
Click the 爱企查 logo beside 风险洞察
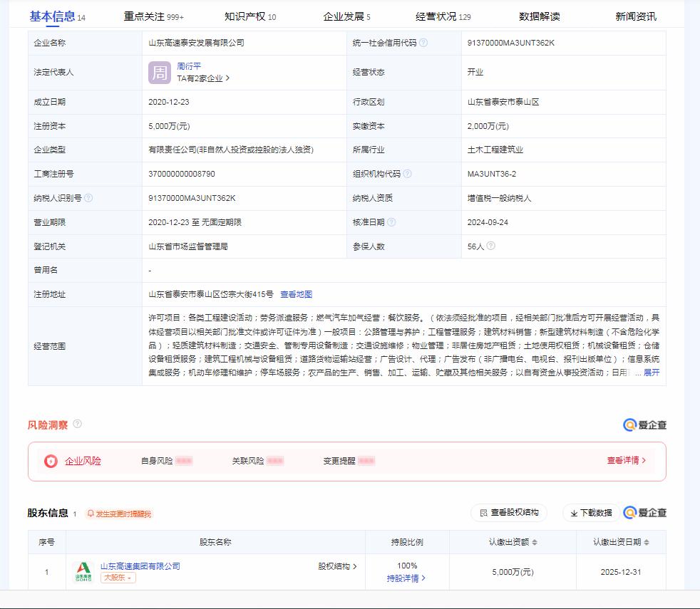pos(644,425)
